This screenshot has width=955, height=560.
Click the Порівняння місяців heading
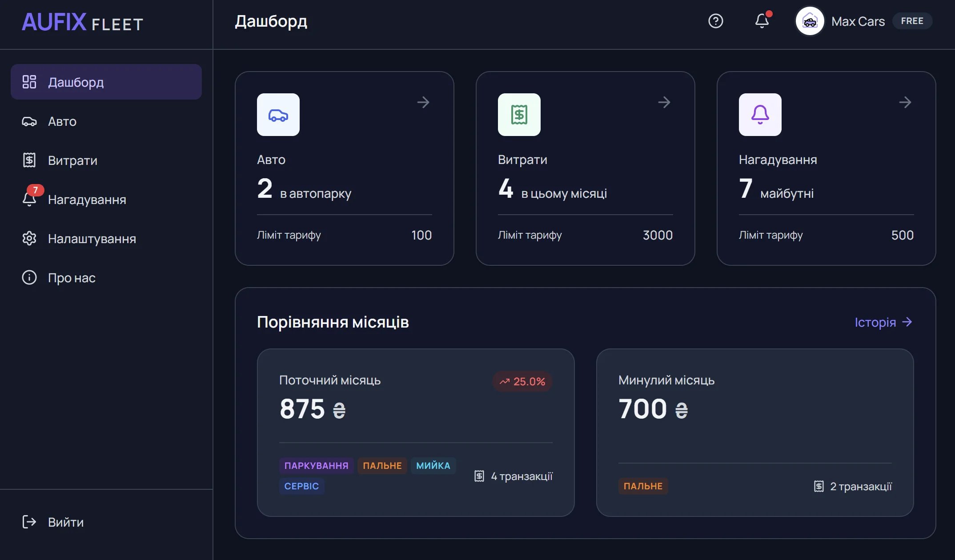[x=333, y=322]
